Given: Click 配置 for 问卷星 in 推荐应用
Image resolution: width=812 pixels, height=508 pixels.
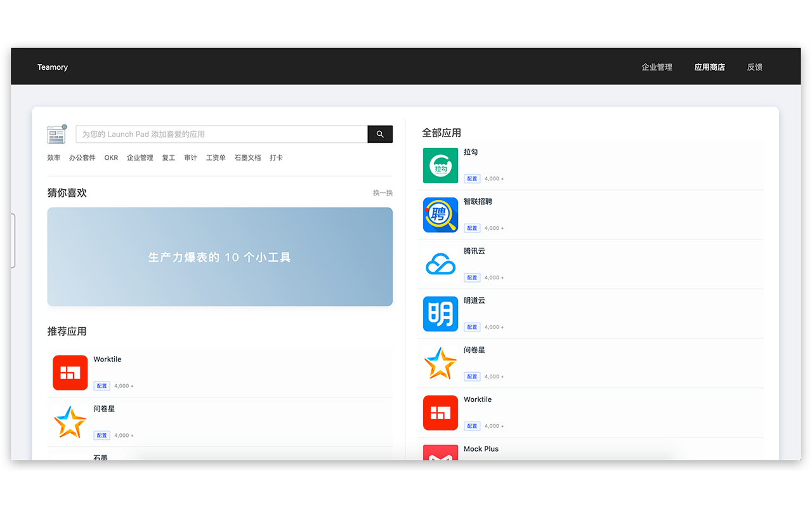Looking at the screenshot, I should tap(102, 436).
